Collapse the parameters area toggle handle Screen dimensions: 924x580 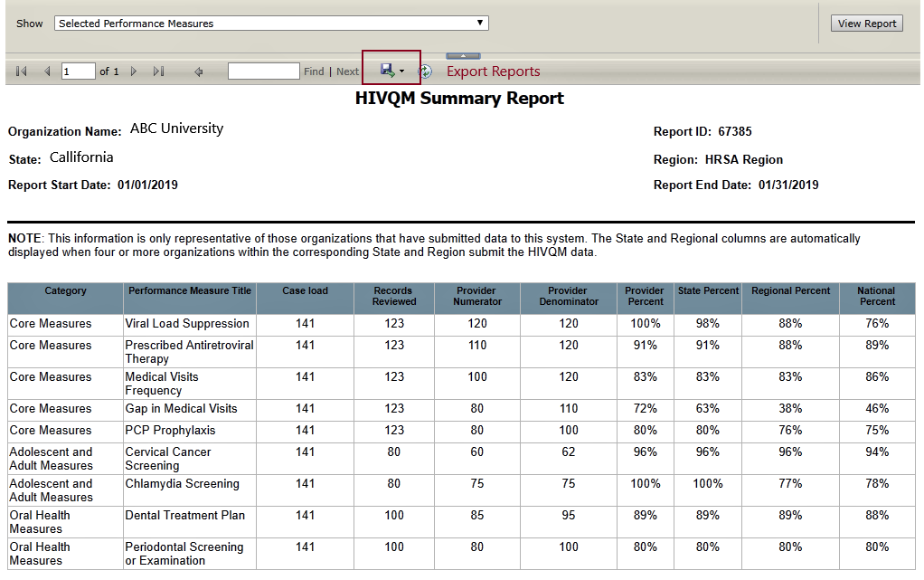coord(463,56)
